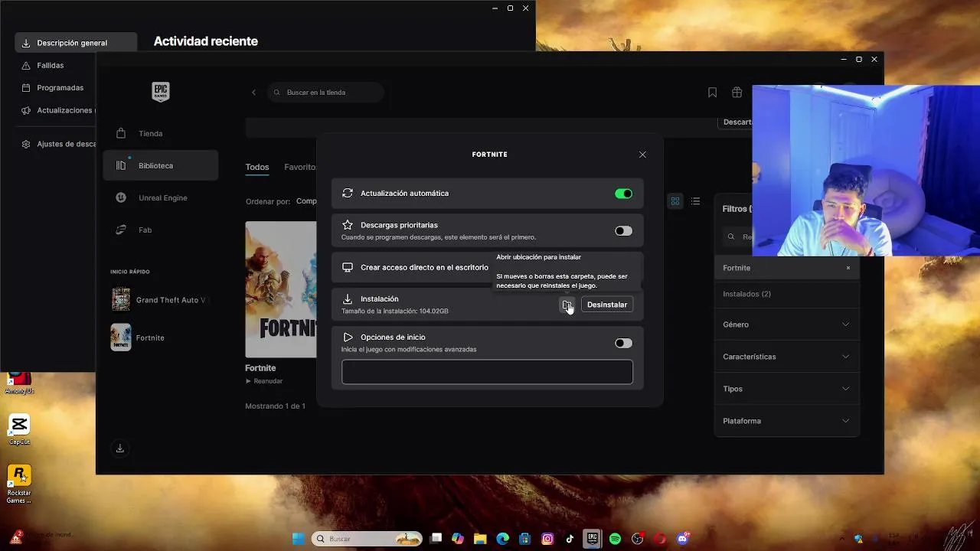The height and width of the screenshot is (551, 980).
Task: Open Task View in the taskbar
Action: [x=436, y=539]
